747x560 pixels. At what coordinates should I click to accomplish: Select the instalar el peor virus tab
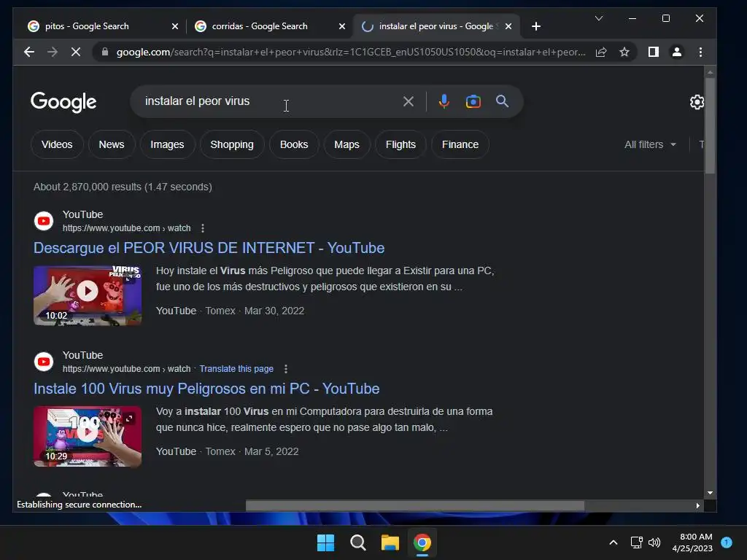click(436, 26)
